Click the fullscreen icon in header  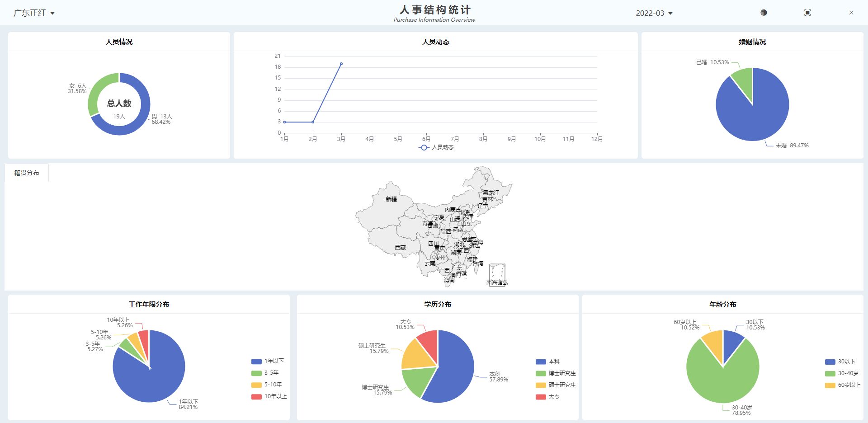pyautogui.click(x=807, y=13)
